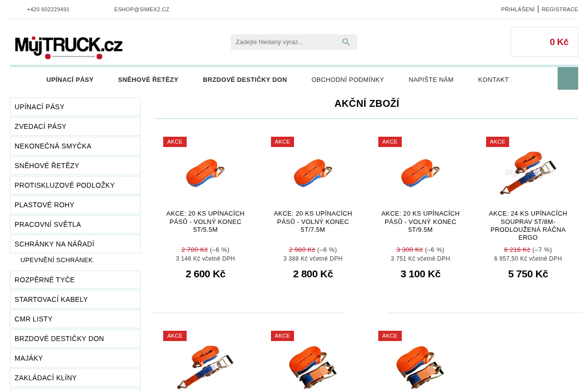Screen dimensions: 588x392
Task: Open the Registrace link
Action: [560, 9]
